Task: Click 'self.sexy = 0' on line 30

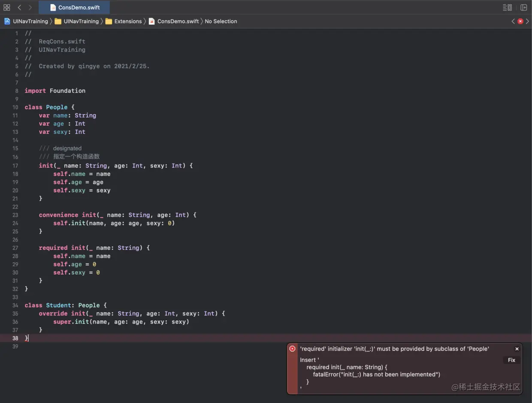Action: [x=76, y=273]
